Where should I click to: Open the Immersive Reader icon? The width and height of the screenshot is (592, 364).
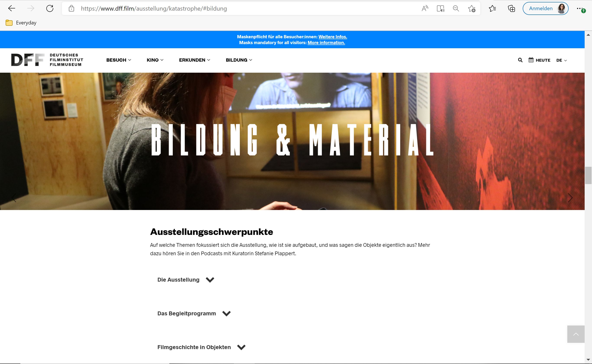tap(440, 9)
